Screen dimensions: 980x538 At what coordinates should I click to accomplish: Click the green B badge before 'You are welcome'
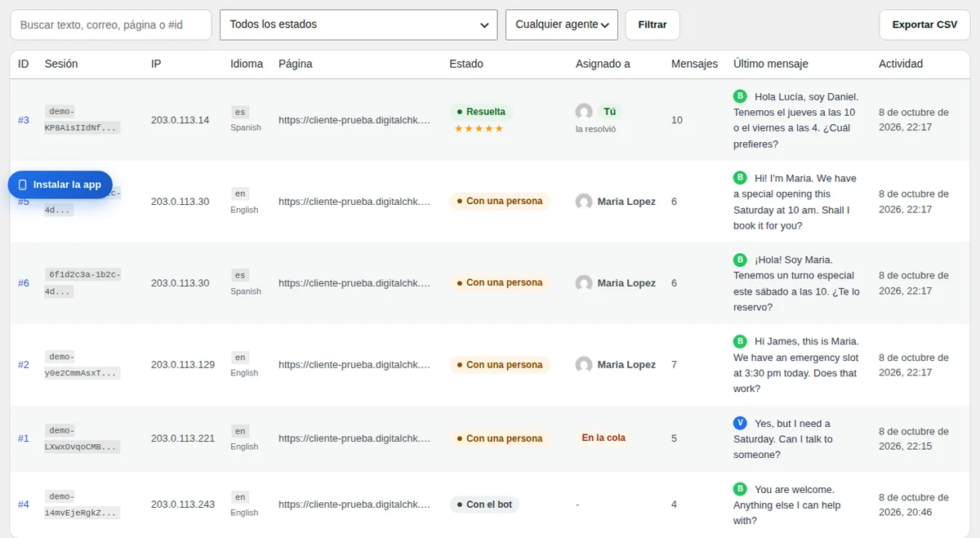point(740,489)
